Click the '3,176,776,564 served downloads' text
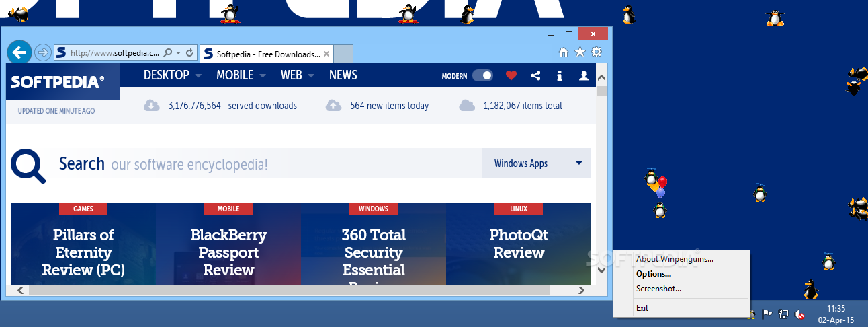868x327 pixels. point(232,106)
